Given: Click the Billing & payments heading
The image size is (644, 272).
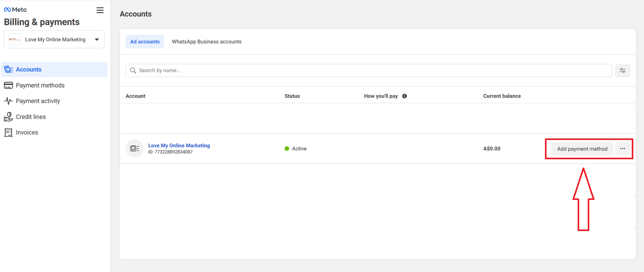Looking at the screenshot, I should 42,22.
